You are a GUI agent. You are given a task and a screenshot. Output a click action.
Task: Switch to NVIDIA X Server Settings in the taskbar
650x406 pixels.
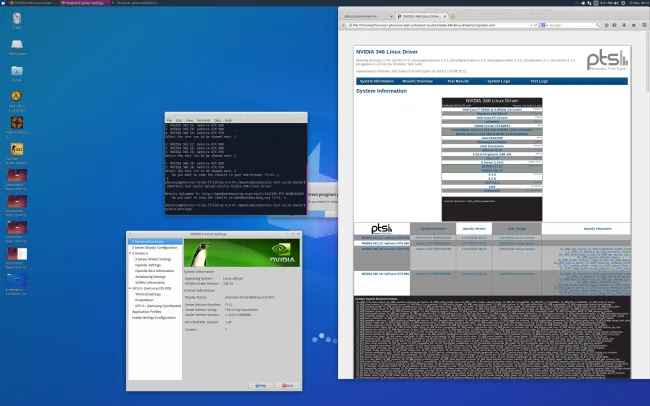(x=84, y=2)
